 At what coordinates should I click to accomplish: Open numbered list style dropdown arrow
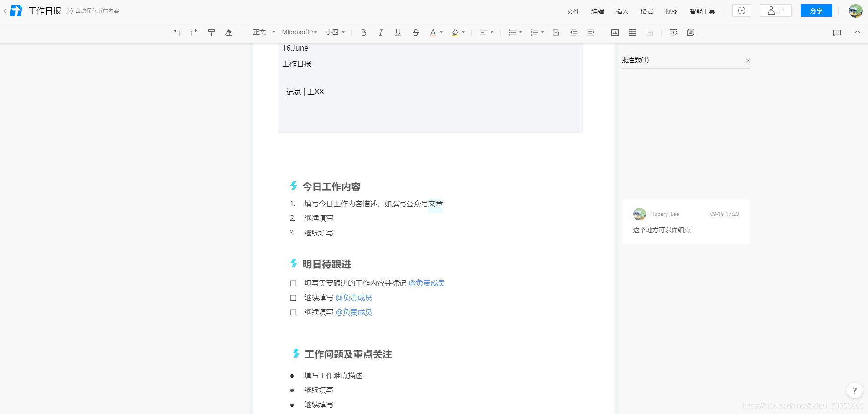542,32
